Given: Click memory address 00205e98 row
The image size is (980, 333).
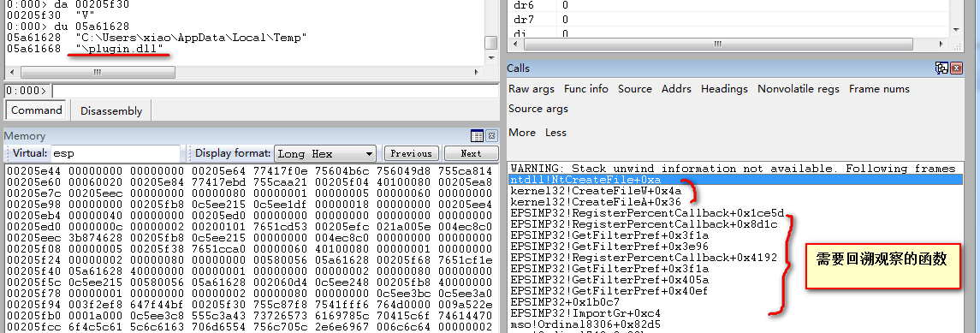Looking at the screenshot, I should pos(250,205).
